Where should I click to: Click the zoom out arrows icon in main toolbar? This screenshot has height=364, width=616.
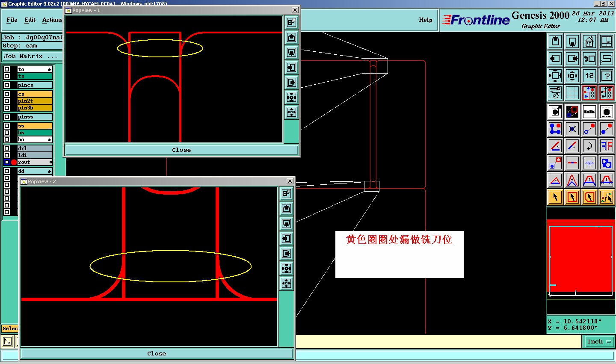572,76
